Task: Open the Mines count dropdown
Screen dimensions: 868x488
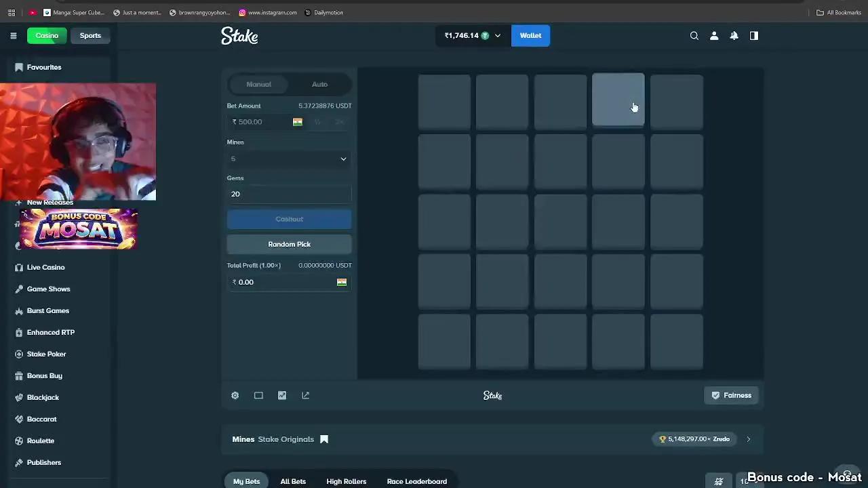Action: (x=289, y=159)
